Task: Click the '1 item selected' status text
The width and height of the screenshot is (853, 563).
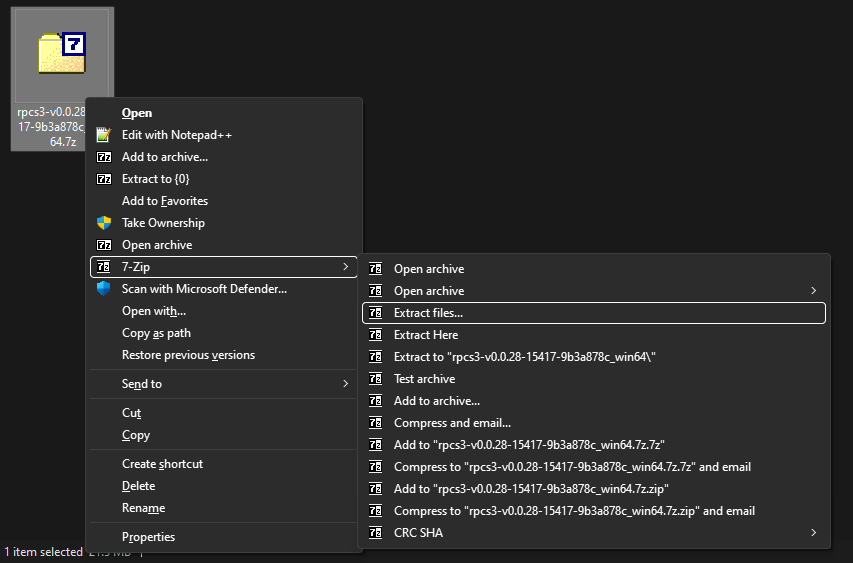Action: [44, 552]
